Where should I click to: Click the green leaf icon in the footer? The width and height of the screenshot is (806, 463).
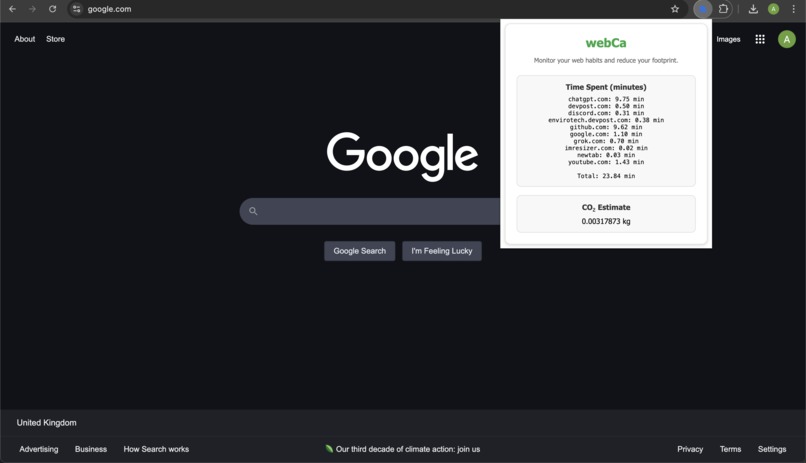coord(329,449)
